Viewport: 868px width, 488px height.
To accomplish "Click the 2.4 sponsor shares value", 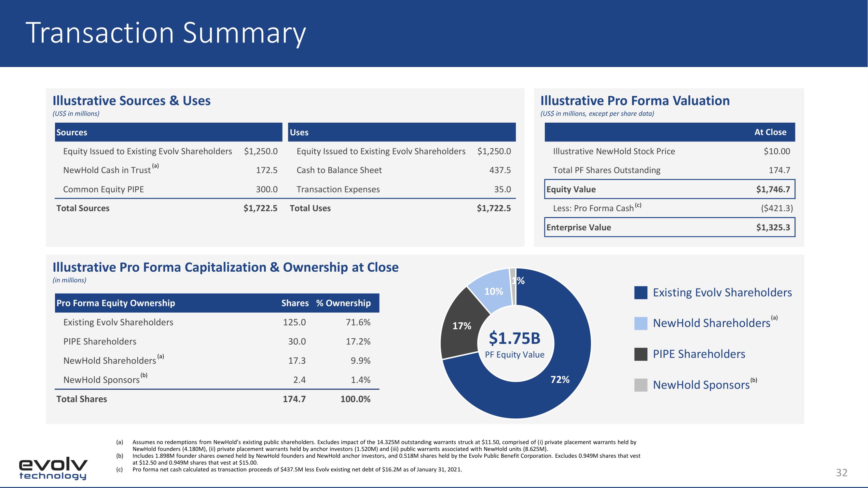I will [299, 380].
